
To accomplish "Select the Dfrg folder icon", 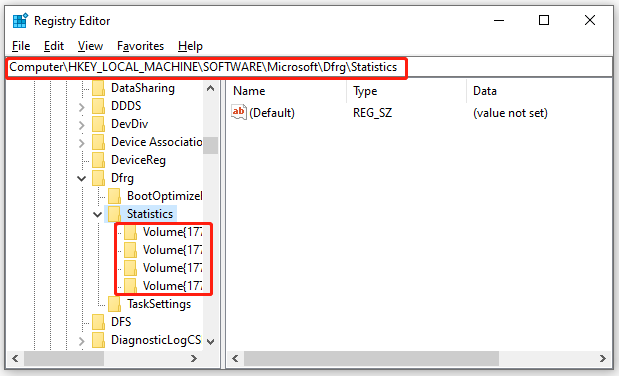I will pyautogui.click(x=98, y=178).
